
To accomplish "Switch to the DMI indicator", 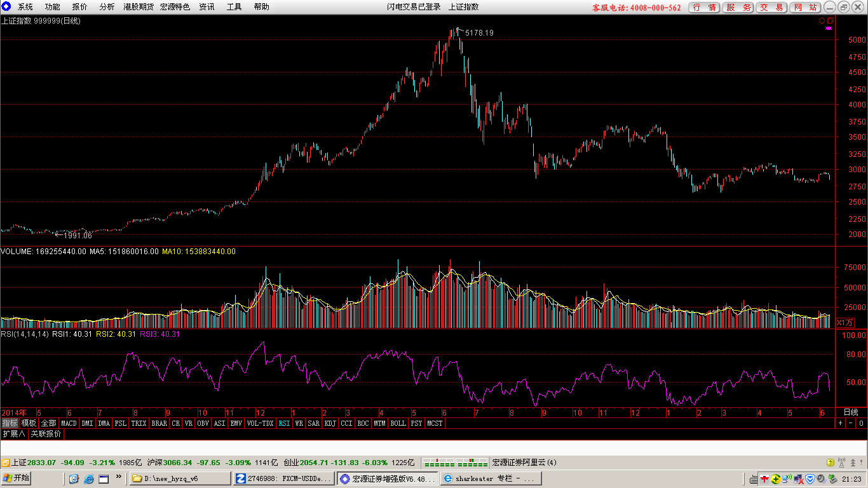I will click(87, 423).
